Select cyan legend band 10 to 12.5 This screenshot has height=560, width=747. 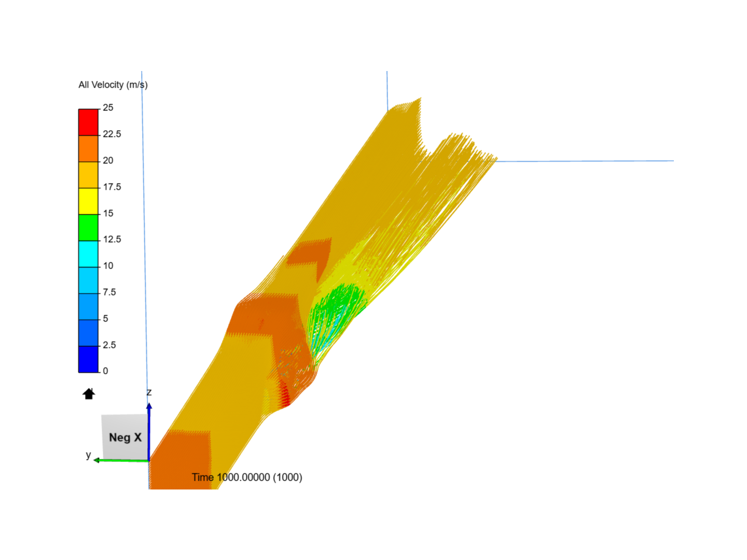click(x=88, y=254)
